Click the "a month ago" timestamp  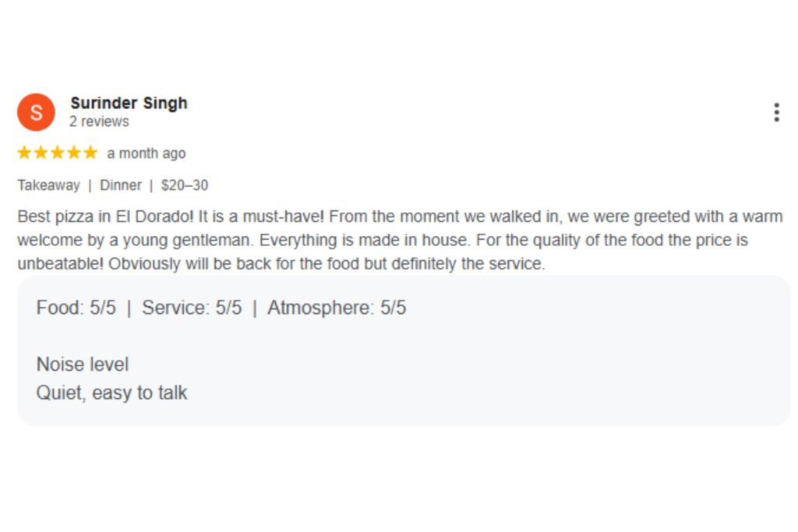[147, 153]
